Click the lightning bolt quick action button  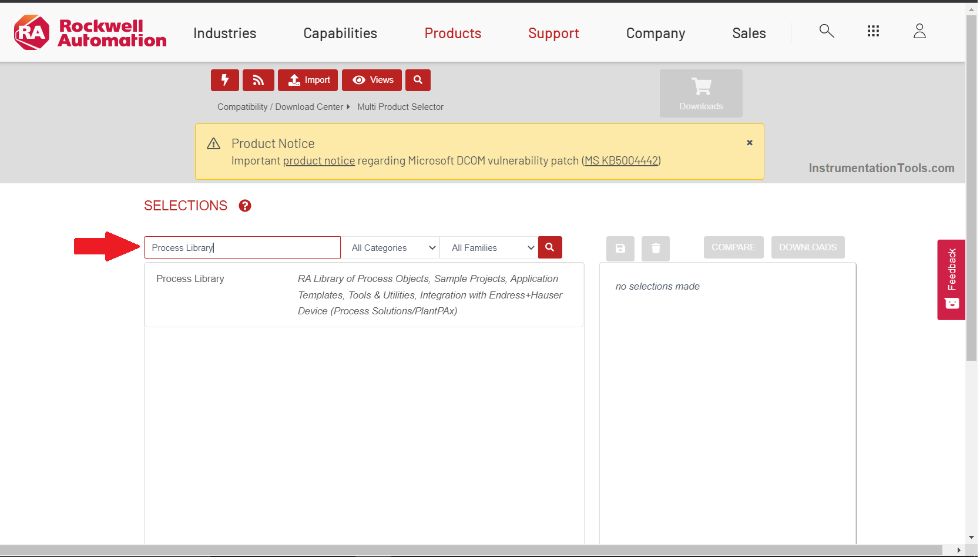[225, 80]
